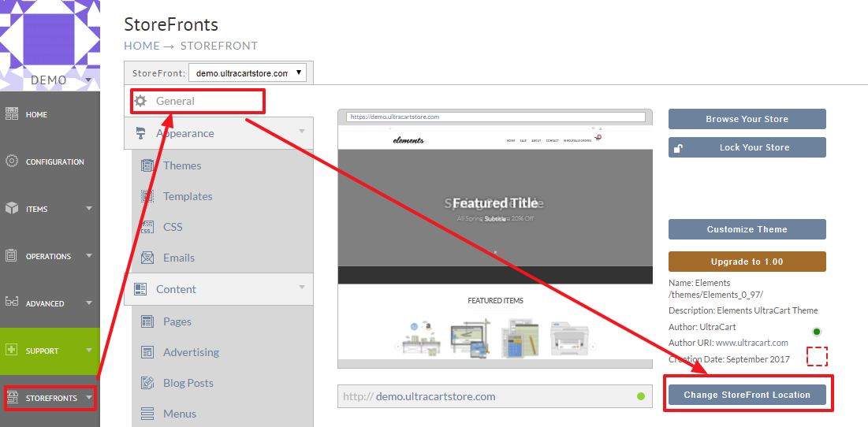Click the store preview thumbnail hero image
This screenshot has height=427, width=868.
[x=495, y=207]
